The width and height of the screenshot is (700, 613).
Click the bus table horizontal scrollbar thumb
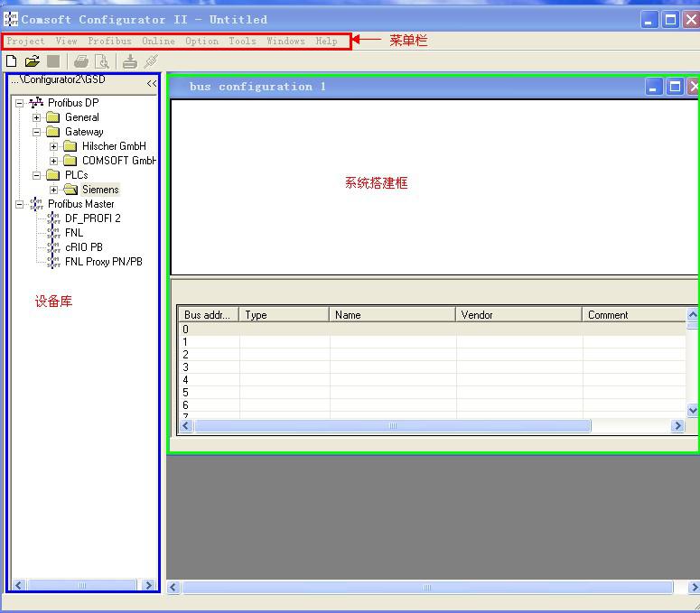click(x=393, y=425)
